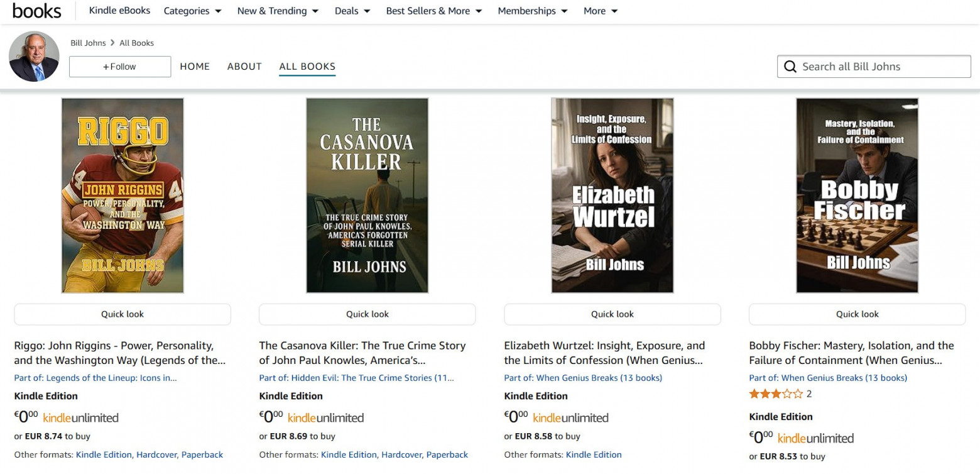Click 'or EUR 8.69 to buy' text

click(297, 436)
